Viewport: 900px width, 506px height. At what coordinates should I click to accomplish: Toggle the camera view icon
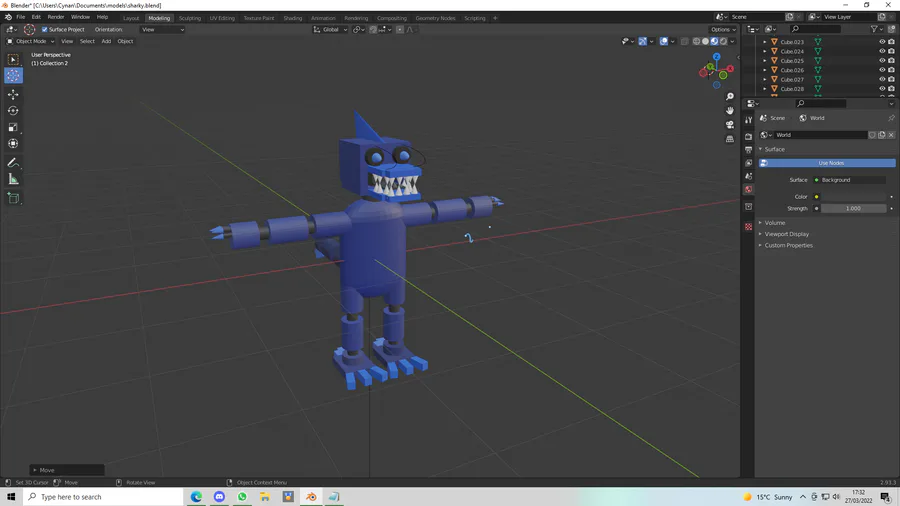point(730,124)
